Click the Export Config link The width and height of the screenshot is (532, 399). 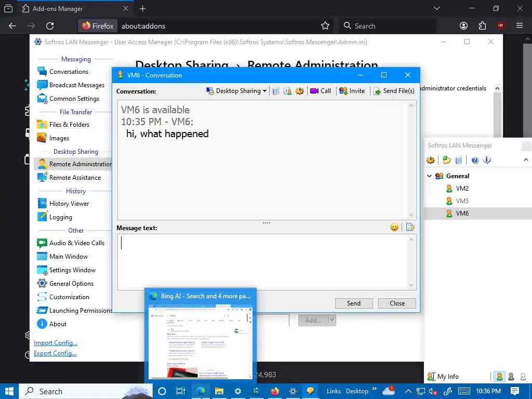point(55,353)
